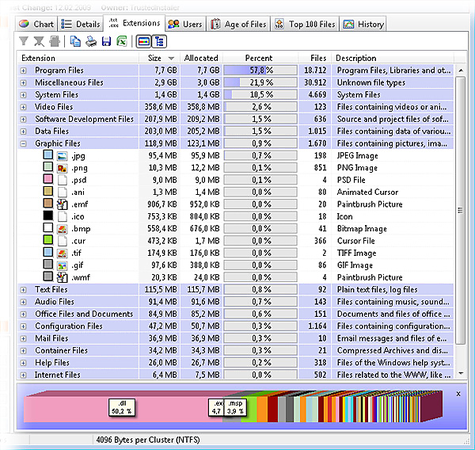Click the black color swatch for .ico
475x450 pixels.
(48, 215)
